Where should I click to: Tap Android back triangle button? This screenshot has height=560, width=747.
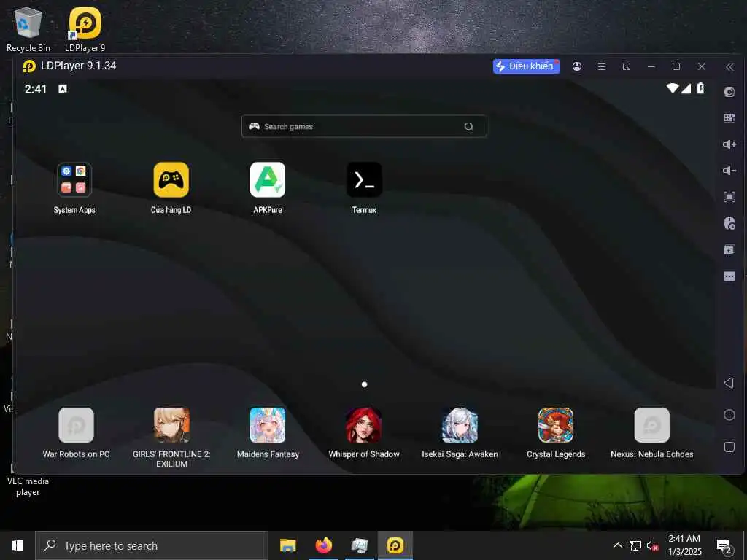coord(729,383)
